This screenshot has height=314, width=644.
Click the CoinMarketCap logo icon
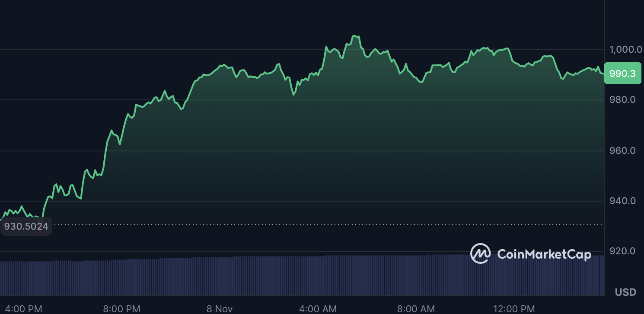[x=481, y=254]
